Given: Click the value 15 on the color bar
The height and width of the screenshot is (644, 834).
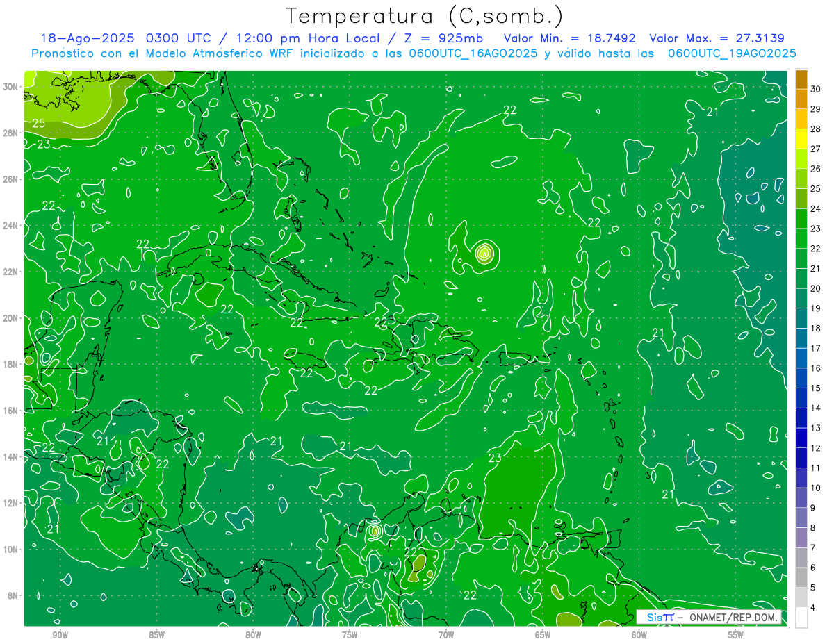Looking at the screenshot, I should 816,388.
